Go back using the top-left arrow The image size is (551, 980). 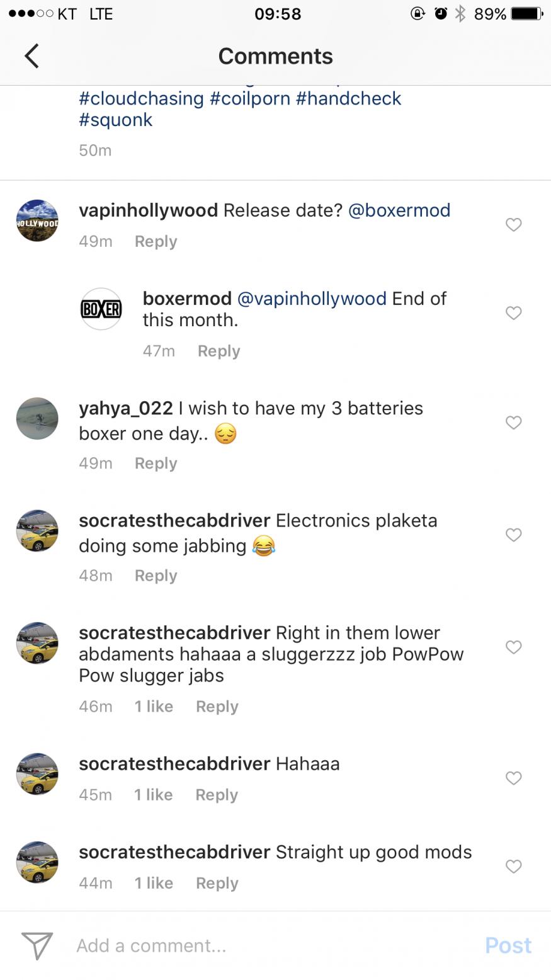click(x=31, y=56)
